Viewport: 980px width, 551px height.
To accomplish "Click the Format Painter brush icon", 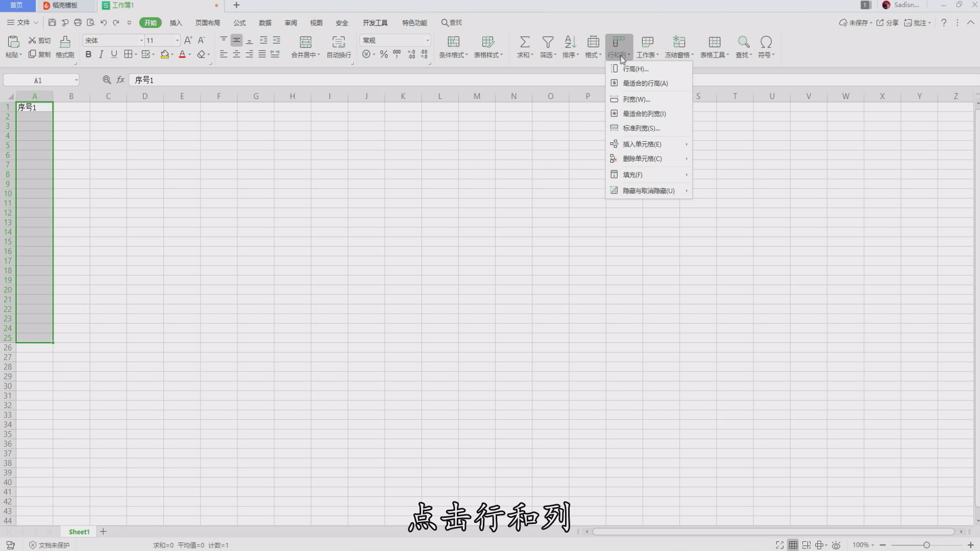I will click(x=65, y=42).
